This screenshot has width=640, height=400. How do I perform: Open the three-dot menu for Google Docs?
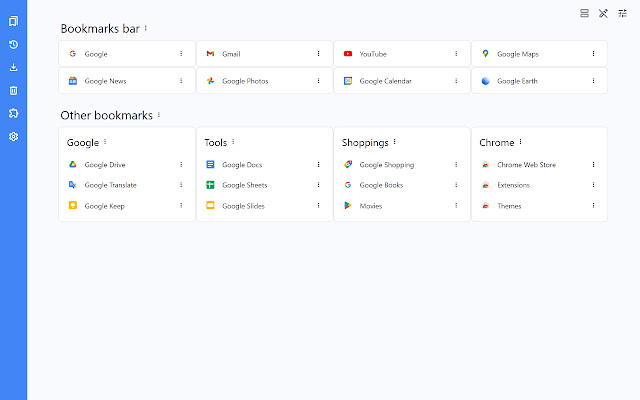(x=318, y=164)
